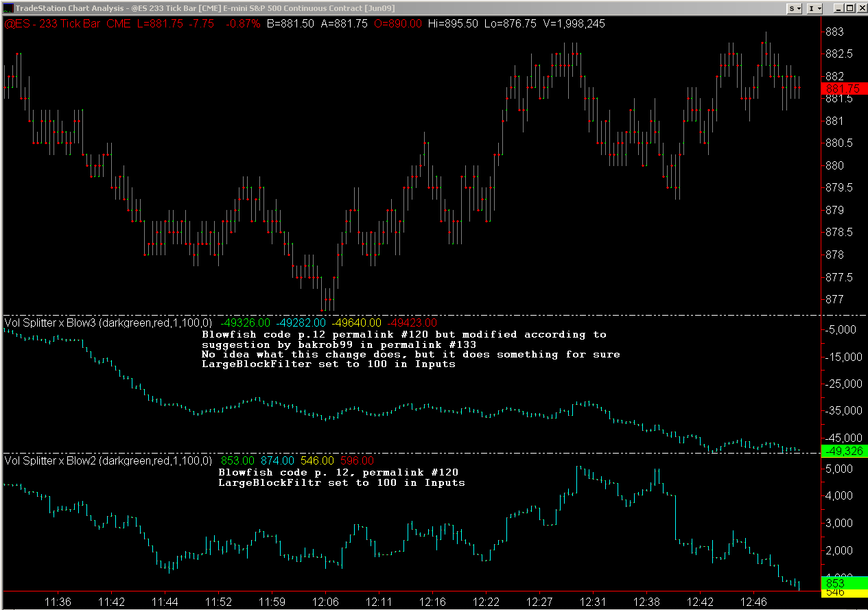Click the yellow '546.00' Blow2 value
The width and height of the screenshot is (868, 610).
317,460
